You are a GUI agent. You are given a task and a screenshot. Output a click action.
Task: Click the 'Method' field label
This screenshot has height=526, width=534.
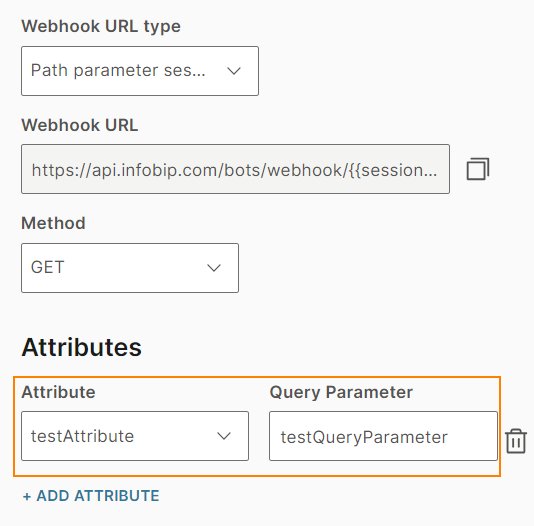click(x=53, y=223)
